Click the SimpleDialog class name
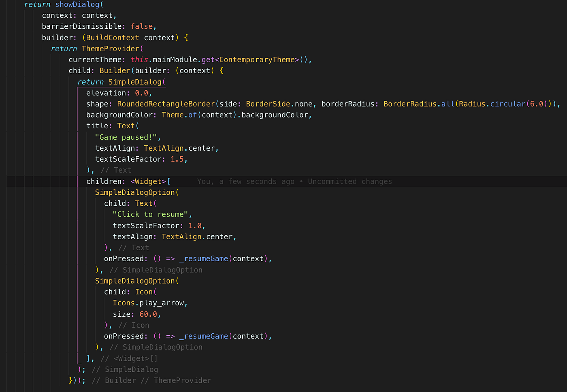Image resolution: width=567 pixels, height=392 pixels. coord(135,81)
